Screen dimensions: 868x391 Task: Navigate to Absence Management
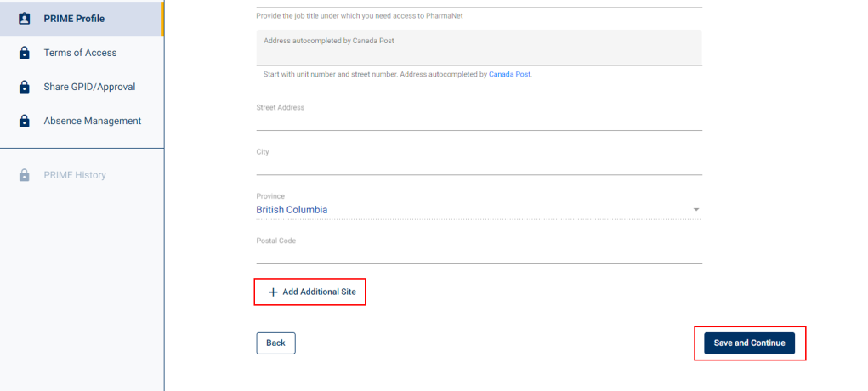click(x=92, y=121)
